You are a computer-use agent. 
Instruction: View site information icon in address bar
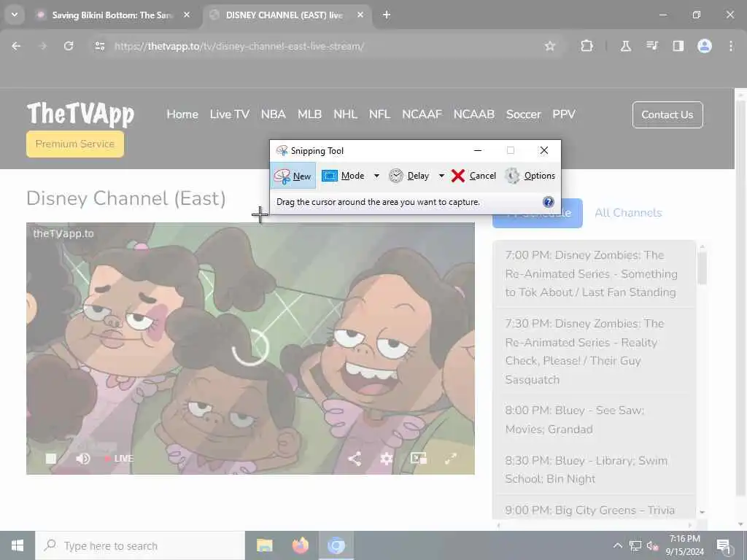point(99,46)
